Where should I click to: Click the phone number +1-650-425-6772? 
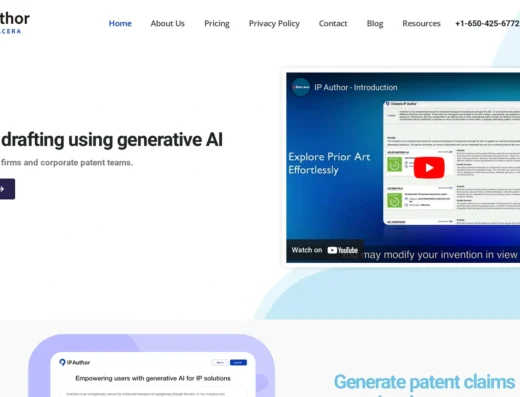(x=487, y=23)
